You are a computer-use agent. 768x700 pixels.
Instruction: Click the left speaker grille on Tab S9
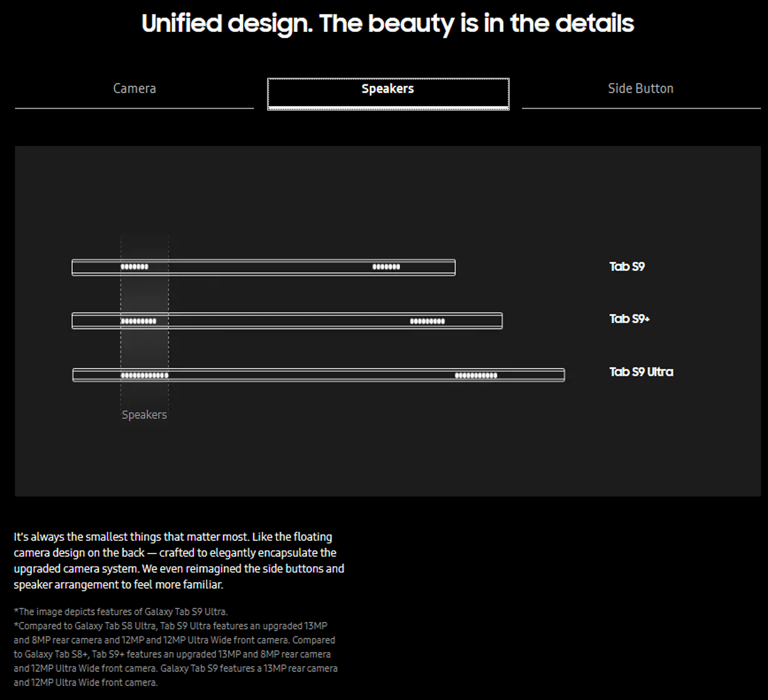click(134, 267)
